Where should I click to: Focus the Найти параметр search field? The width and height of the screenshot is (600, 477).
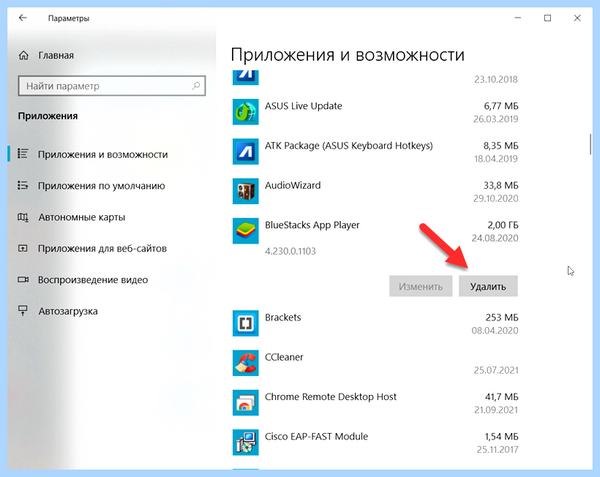coord(112,86)
